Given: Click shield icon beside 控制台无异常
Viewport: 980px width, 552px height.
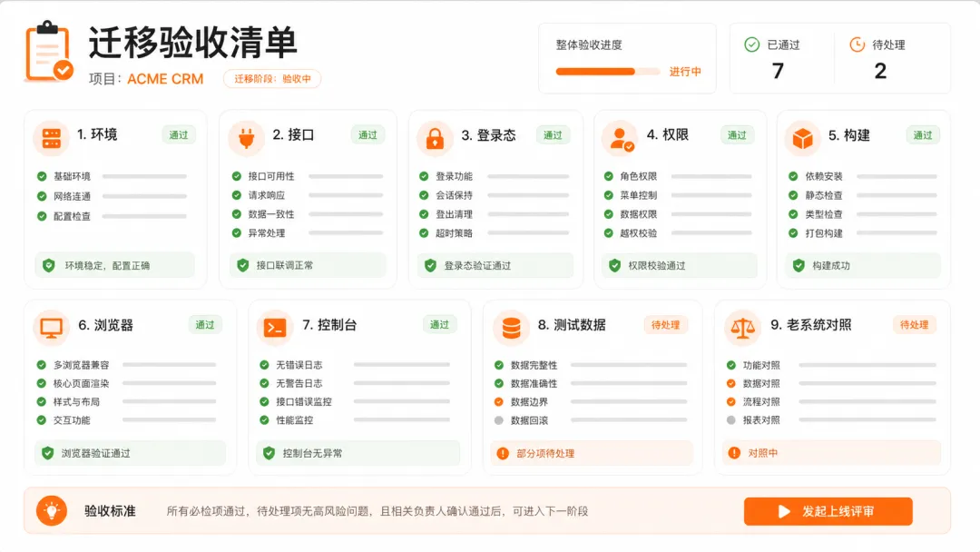Looking at the screenshot, I should pos(269,453).
